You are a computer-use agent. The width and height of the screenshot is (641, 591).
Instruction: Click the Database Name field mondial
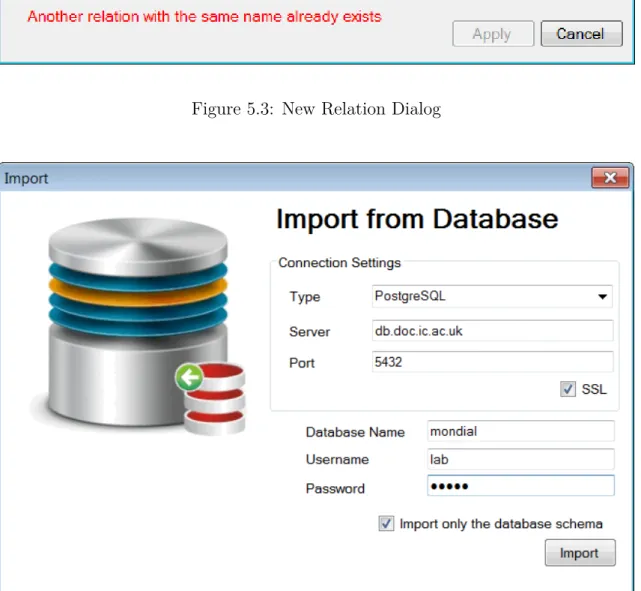[520, 431]
